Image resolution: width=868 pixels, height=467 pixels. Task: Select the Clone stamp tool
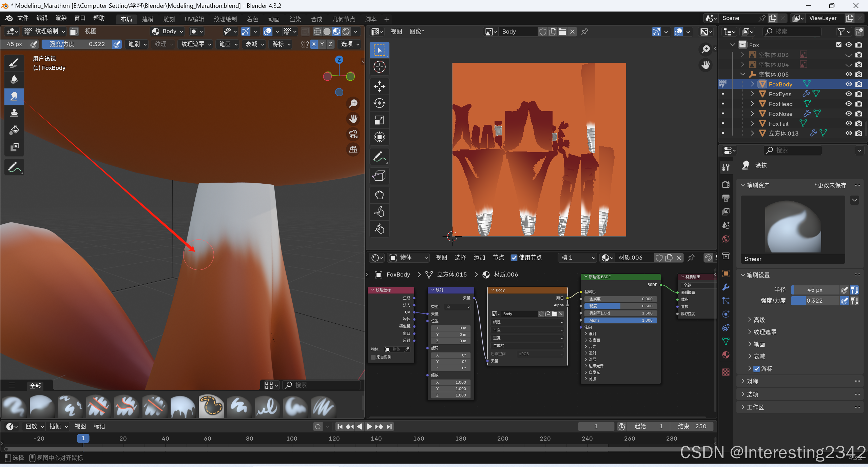click(14, 113)
